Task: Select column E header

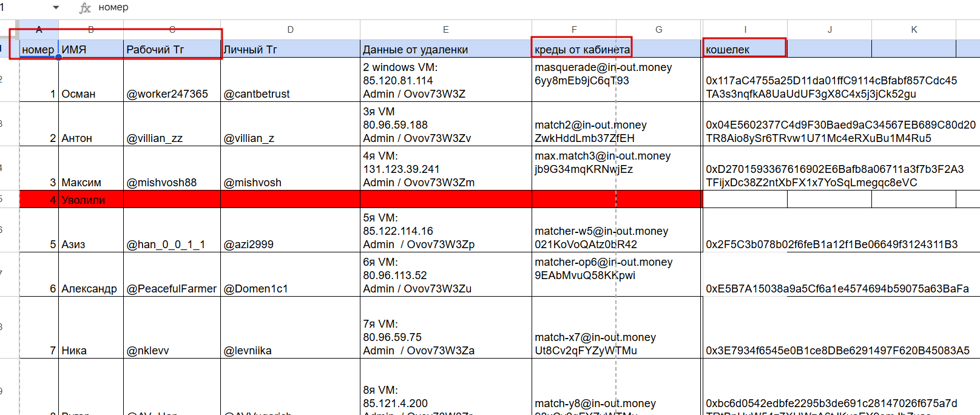Action: coord(445,30)
